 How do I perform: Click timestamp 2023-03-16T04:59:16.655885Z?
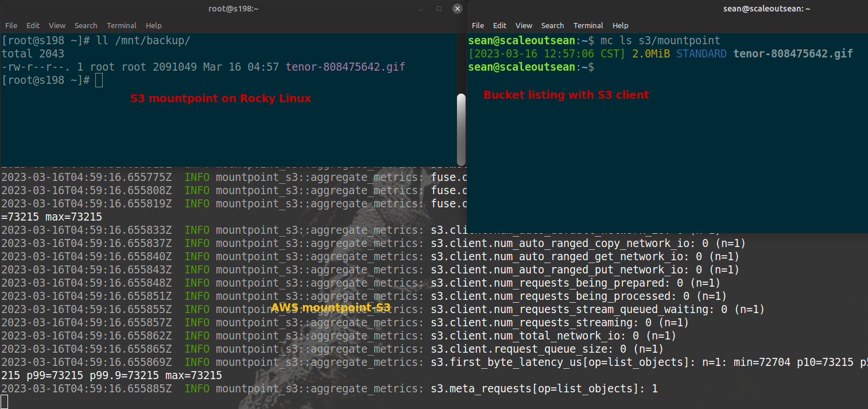(86, 388)
